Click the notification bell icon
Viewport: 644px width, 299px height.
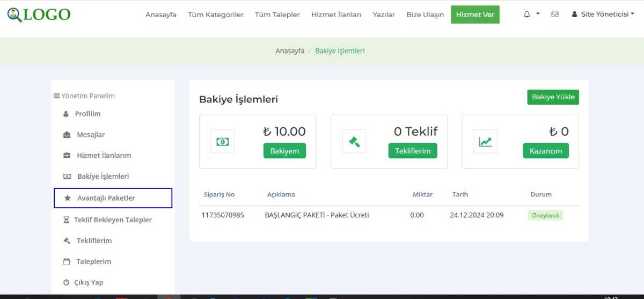[x=527, y=14]
